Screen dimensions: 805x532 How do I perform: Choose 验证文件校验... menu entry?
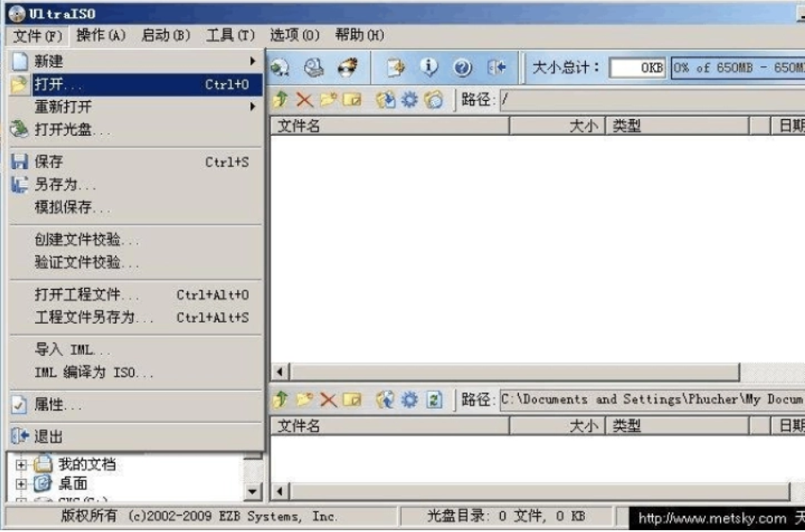[136, 262]
